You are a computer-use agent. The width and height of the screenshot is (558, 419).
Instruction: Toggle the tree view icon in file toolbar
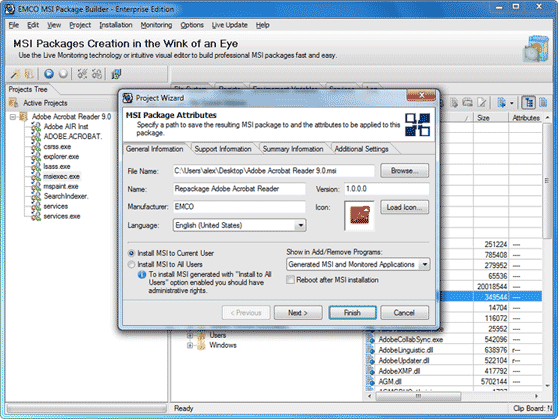point(529,103)
